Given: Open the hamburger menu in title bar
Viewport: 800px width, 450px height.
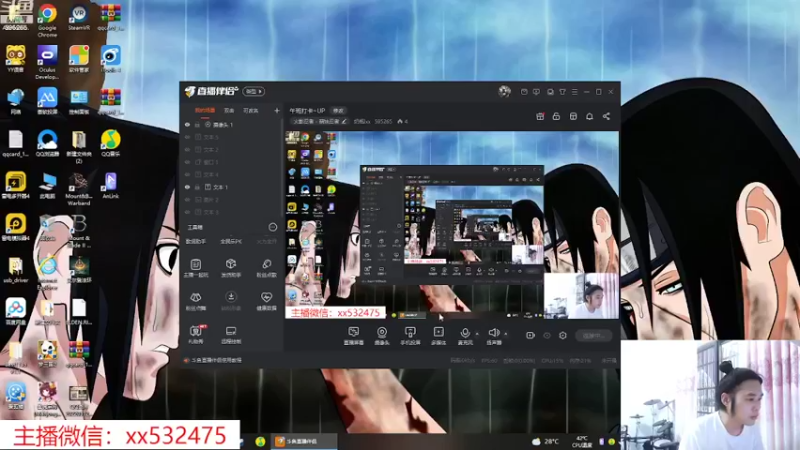Looking at the screenshot, I should 574,92.
